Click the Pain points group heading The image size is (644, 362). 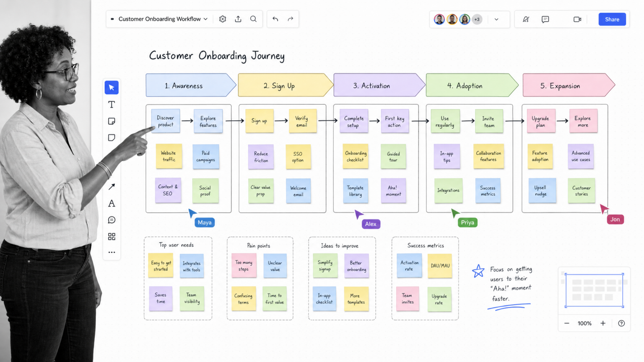(x=258, y=246)
